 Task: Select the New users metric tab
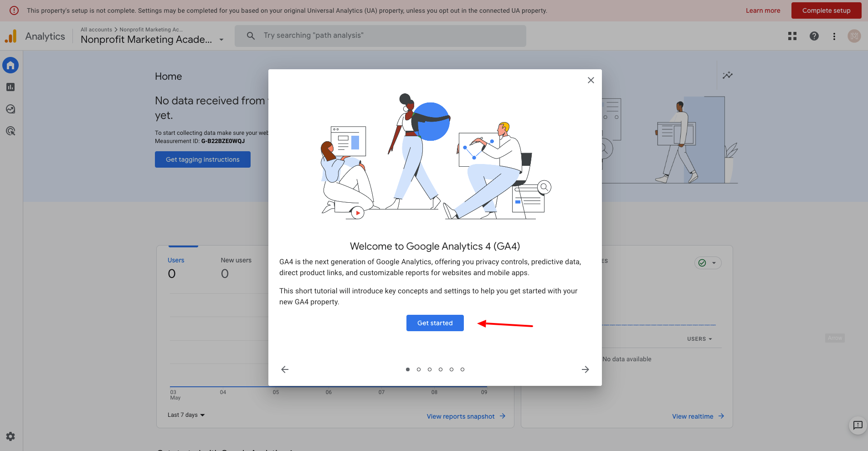tap(236, 267)
